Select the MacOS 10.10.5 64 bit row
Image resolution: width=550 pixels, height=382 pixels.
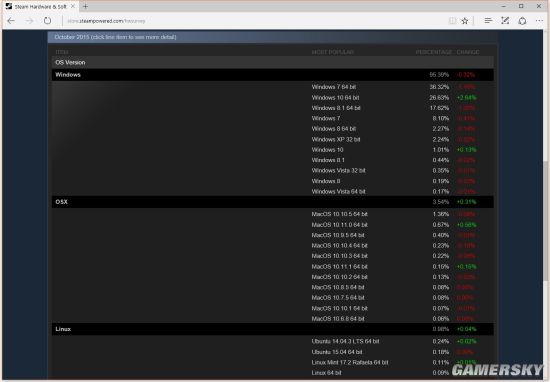click(273, 214)
